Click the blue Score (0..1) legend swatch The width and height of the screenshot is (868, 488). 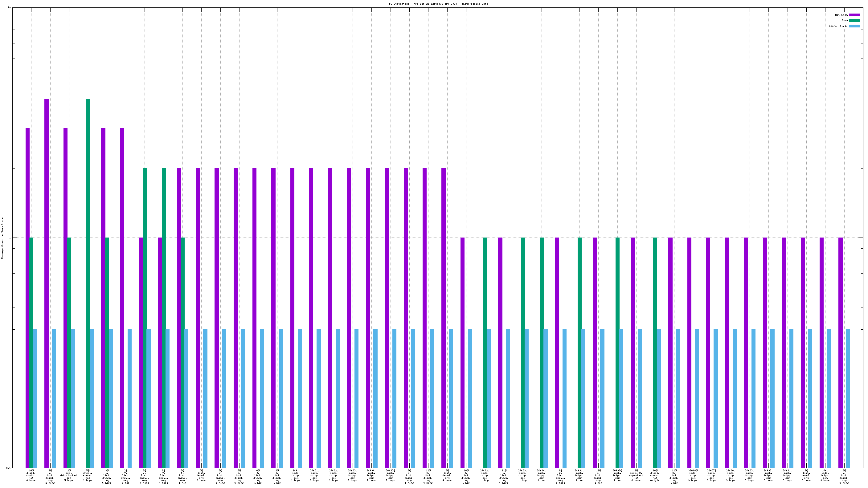(x=854, y=26)
